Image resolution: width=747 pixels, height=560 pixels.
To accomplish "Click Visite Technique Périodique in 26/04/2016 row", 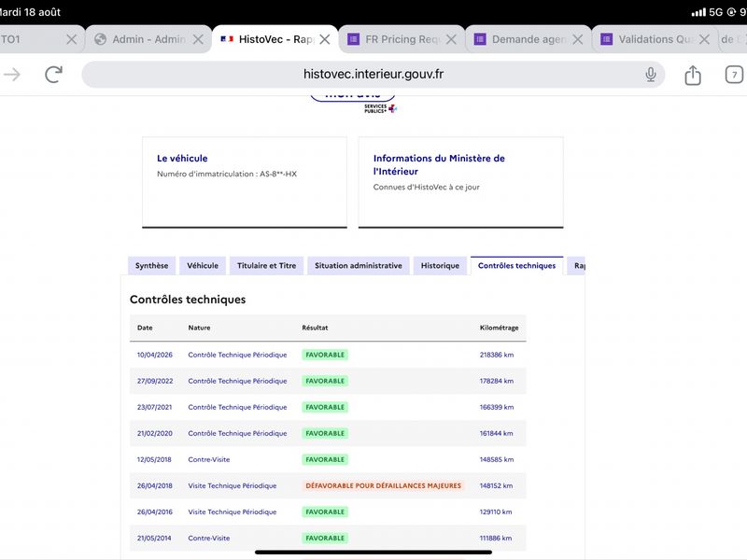I will [x=232, y=511].
